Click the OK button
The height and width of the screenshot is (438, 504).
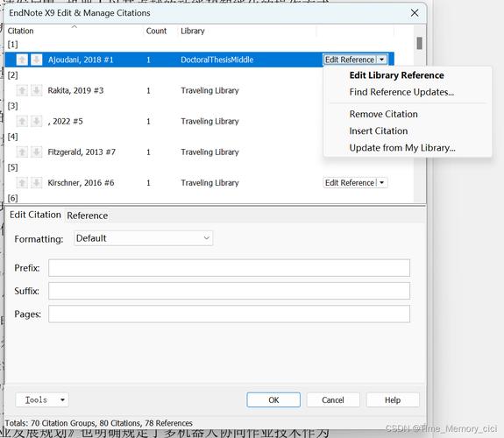point(273,399)
